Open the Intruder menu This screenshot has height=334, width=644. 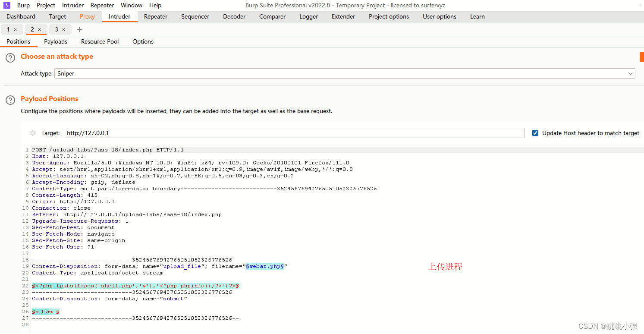coord(73,5)
